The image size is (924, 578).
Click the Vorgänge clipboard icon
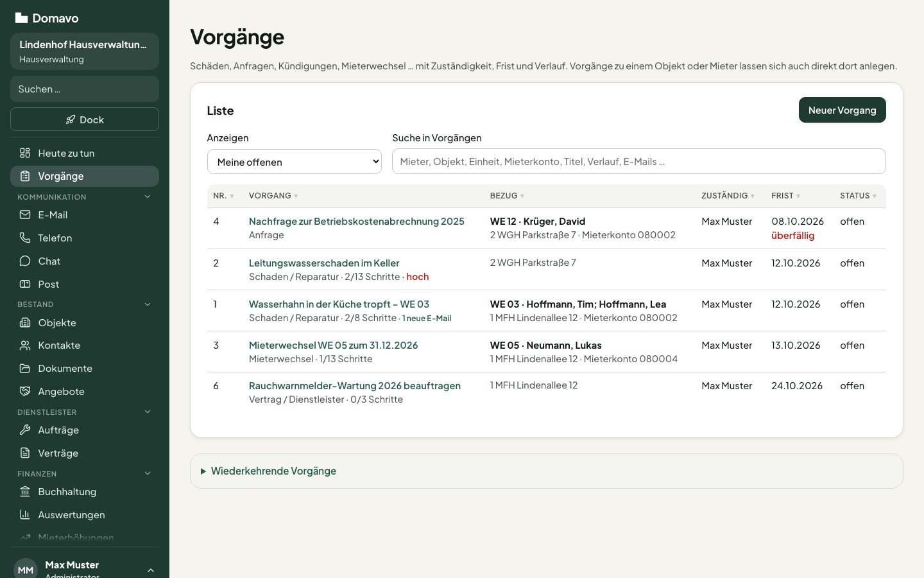click(25, 176)
